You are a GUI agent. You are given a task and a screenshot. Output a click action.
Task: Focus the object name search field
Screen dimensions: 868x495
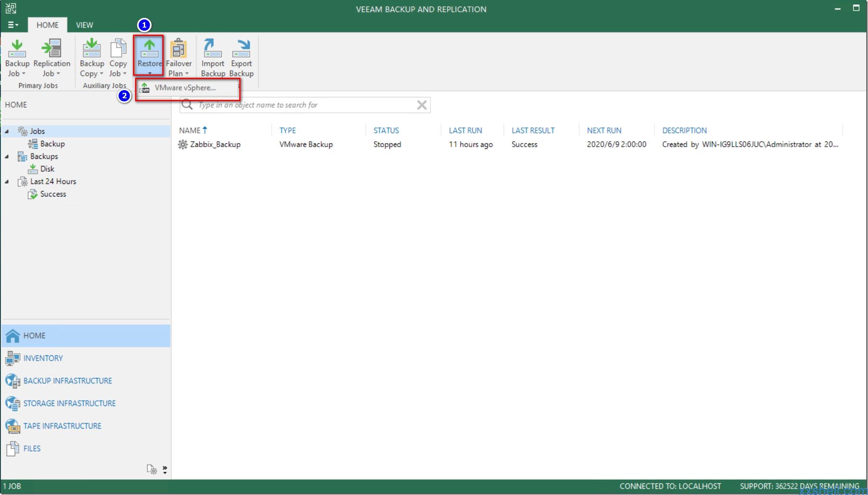point(305,105)
